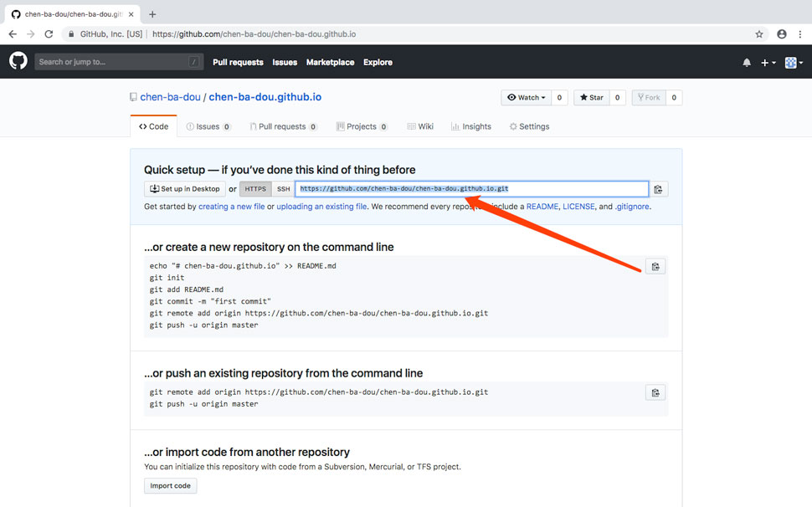Click the git commit -m "first commit" line

click(210, 302)
